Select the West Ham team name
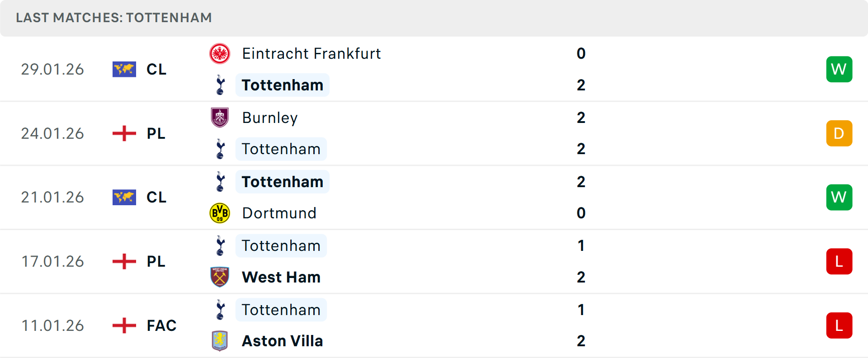Viewport: 868px width, 358px height. tap(281, 277)
